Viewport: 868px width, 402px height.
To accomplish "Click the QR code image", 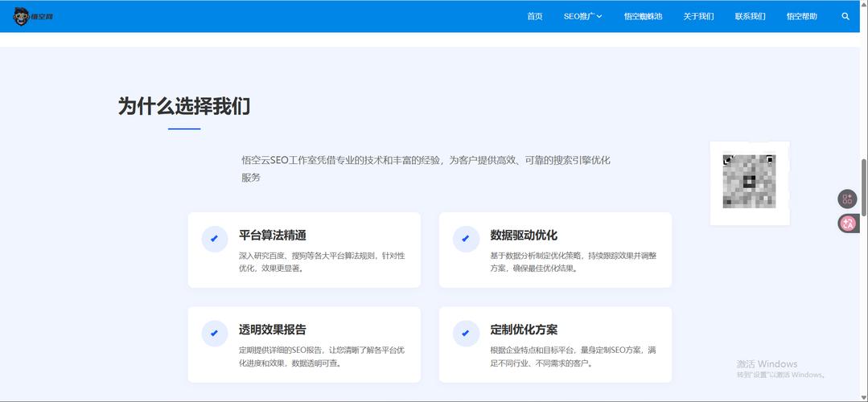I will tap(749, 182).
